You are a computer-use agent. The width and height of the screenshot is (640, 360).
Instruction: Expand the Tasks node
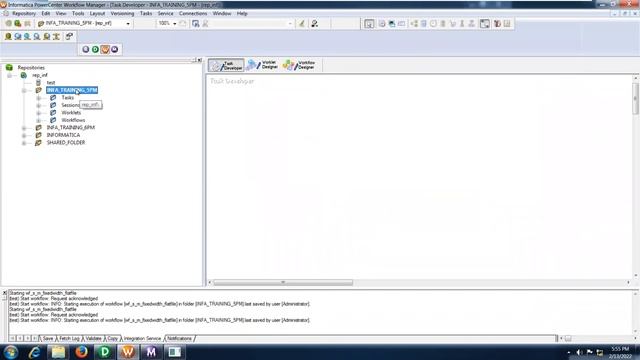[x=39, y=98]
